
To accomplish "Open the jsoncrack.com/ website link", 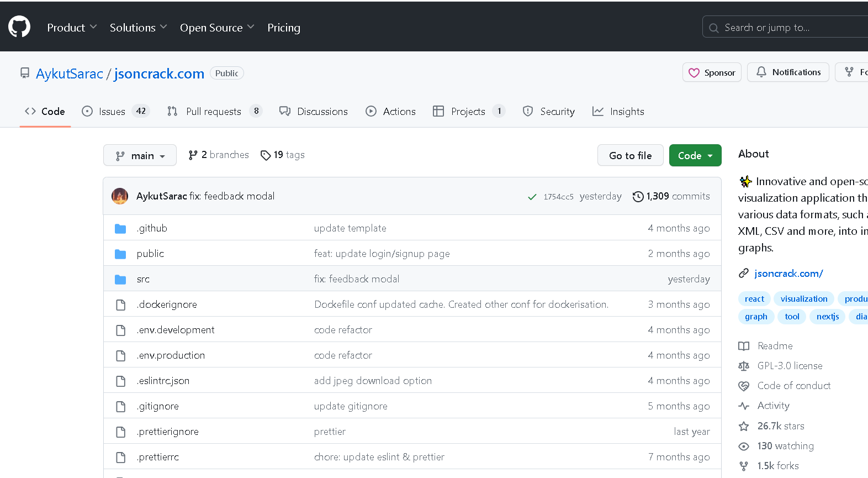I will (x=788, y=274).
